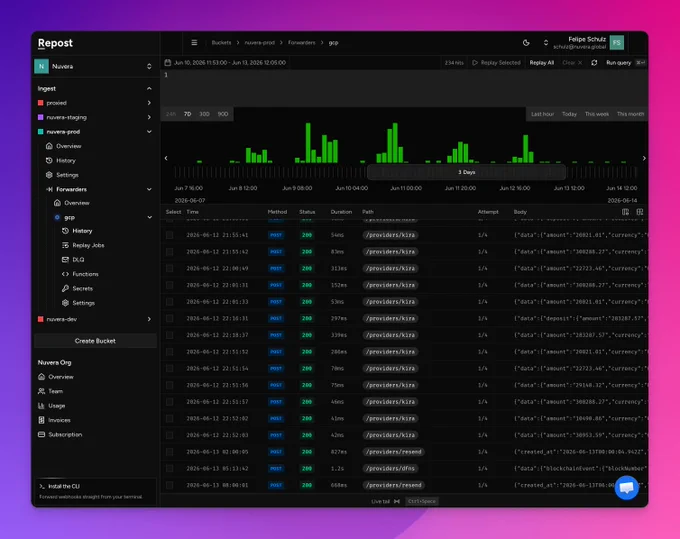Switch theme with the moon icon

tap(526, 42)
